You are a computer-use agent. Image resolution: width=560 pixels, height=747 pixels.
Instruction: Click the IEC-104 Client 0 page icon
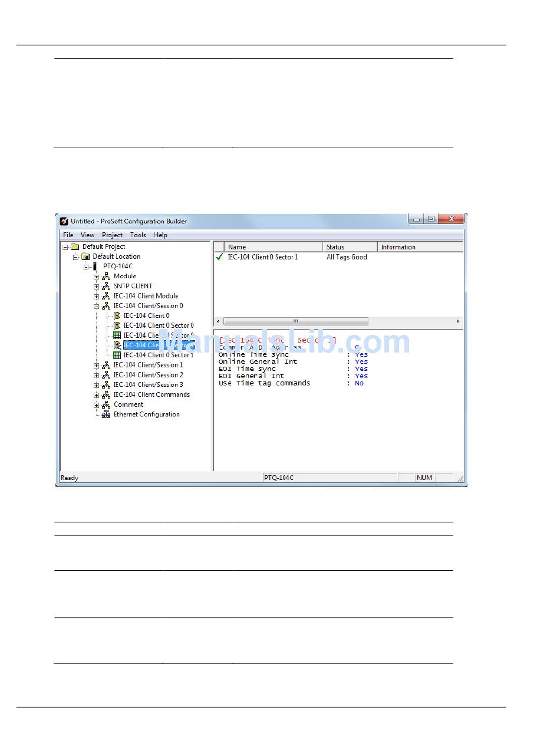point(117,316)
